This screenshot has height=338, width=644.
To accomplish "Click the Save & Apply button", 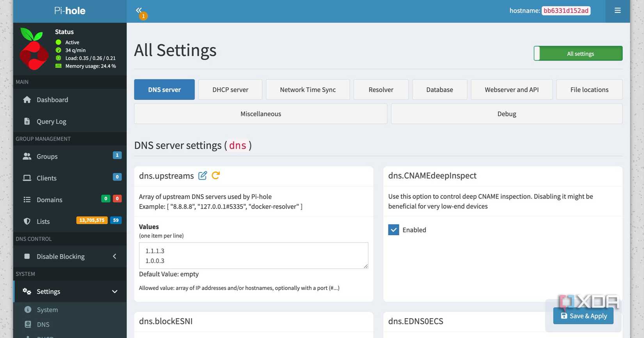I will tap(583, 316).
